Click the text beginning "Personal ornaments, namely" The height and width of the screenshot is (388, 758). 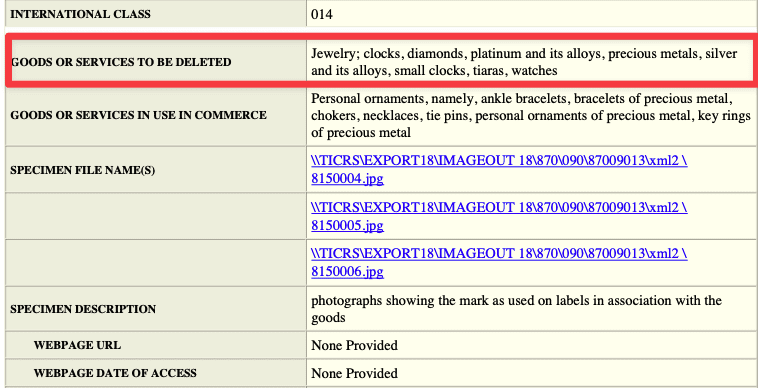point(530,116)
